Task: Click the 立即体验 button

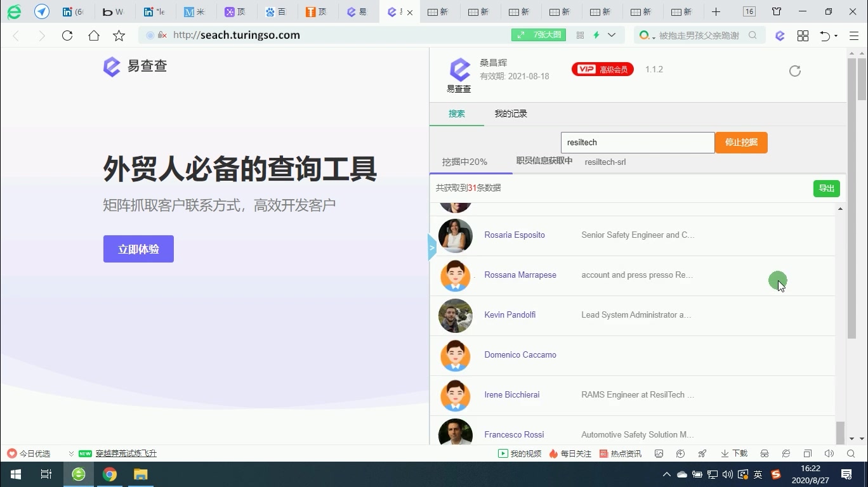Action: [138, 249]
